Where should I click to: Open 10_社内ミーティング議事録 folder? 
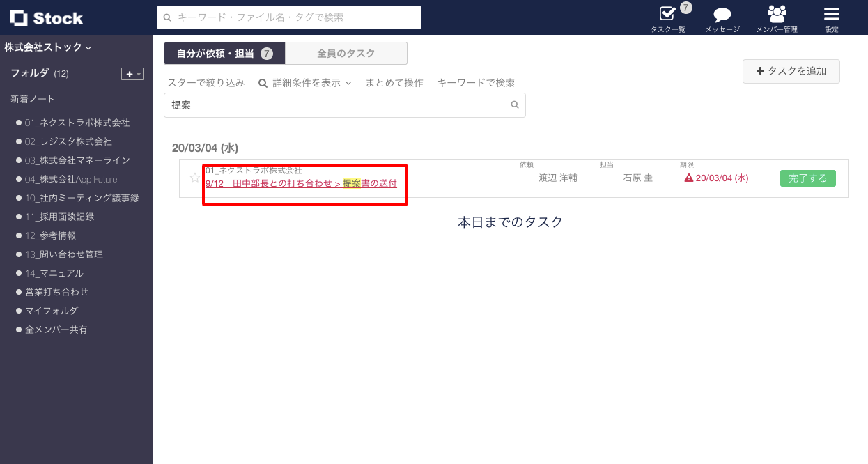82,198
